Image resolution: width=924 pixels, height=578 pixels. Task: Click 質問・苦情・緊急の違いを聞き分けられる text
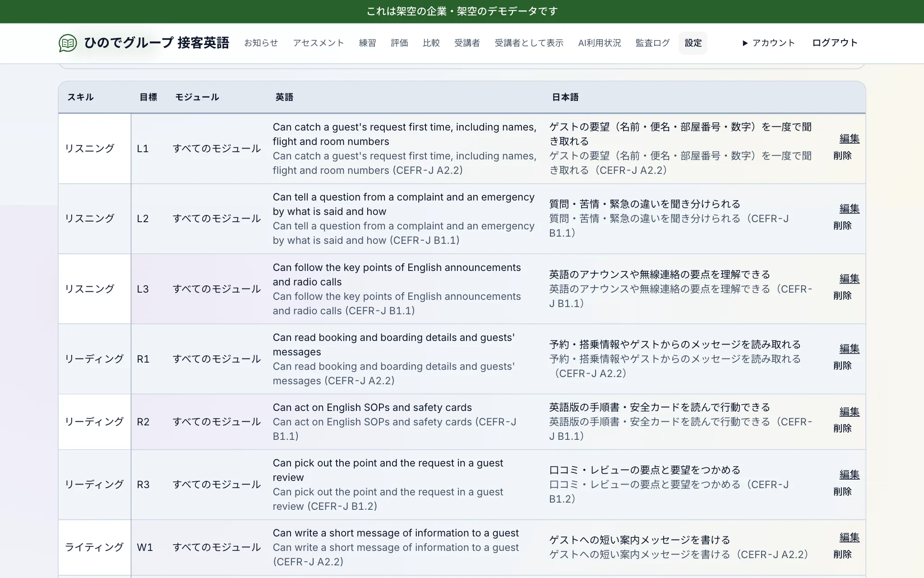point(645,204)
